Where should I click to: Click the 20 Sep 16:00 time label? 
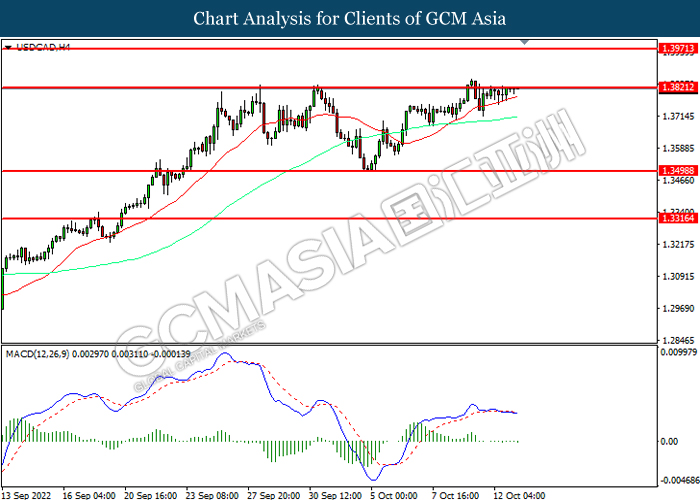150,495
